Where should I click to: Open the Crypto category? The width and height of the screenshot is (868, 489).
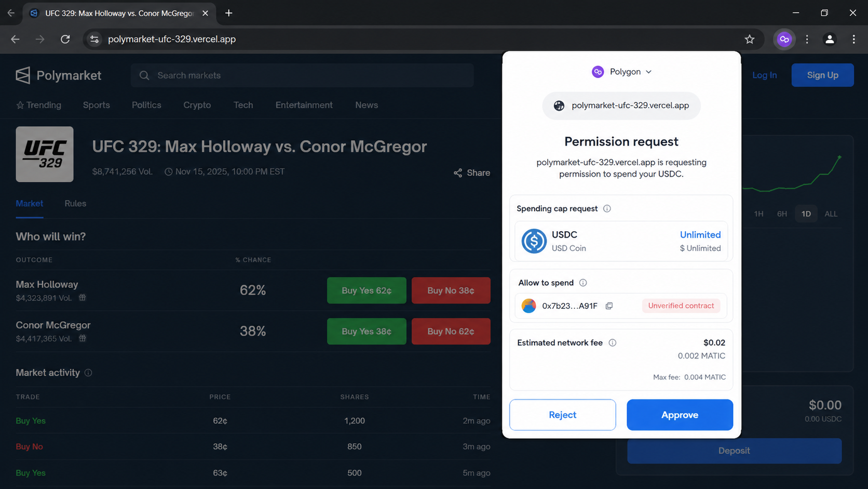(x=197, y=105)
